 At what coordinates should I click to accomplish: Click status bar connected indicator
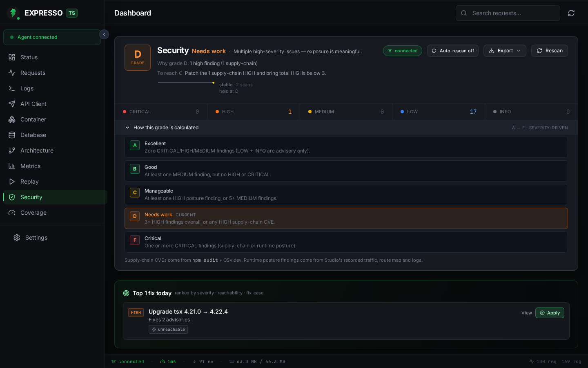(x=127, y=361)
